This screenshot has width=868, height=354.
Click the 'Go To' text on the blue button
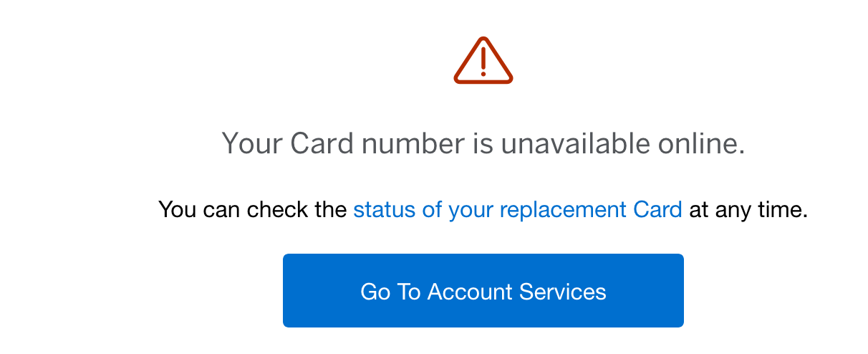pos(390,292)
